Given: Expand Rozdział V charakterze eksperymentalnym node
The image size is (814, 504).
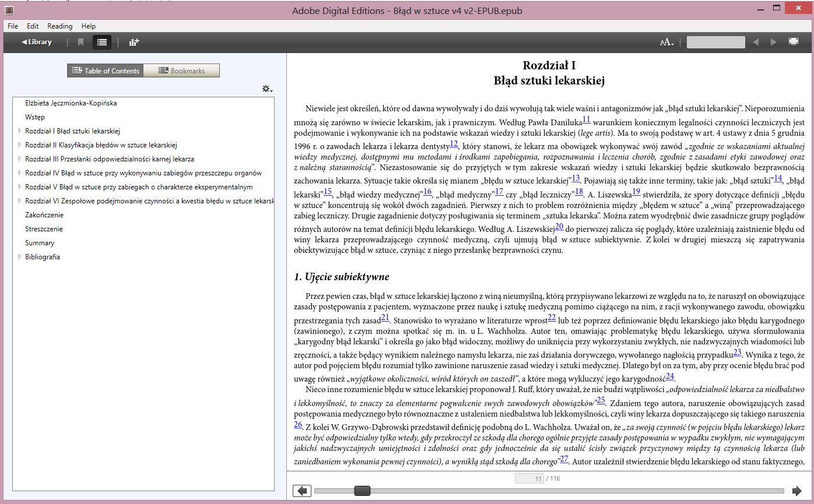Looking at the screenshot, I should click(20, 187).
